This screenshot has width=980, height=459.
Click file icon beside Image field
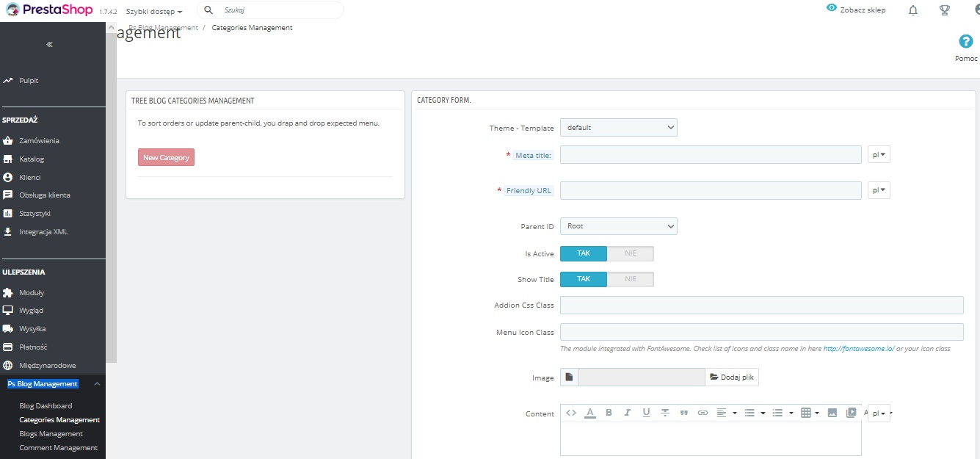[569, 377]
